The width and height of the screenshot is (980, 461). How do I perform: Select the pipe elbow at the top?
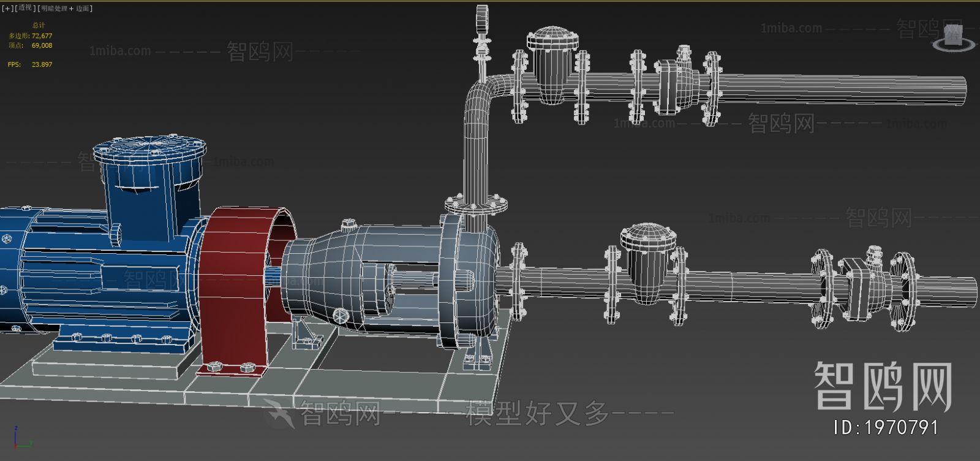click(484, 95)
